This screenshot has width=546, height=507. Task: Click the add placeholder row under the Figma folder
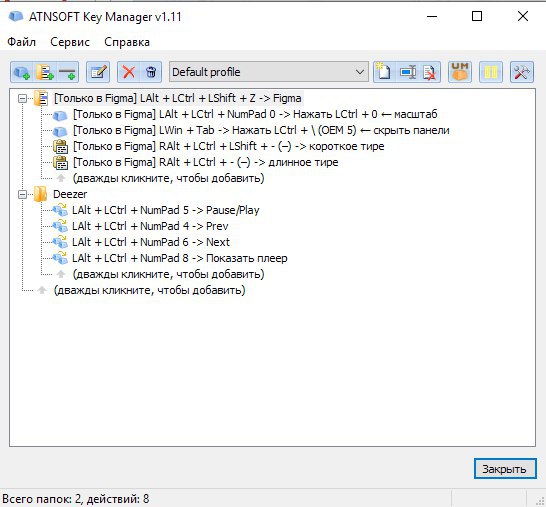(x=169, y=178)
